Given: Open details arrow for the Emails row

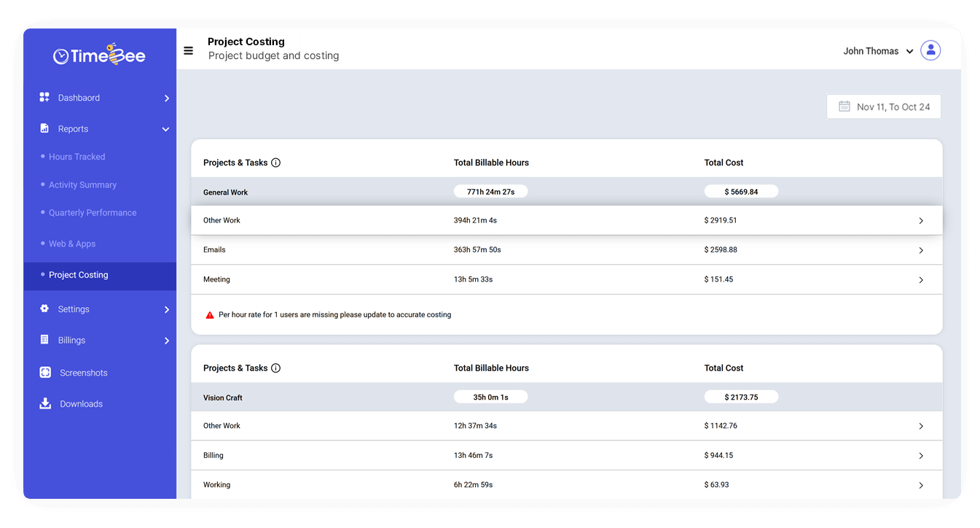Looking at the screenshot, I should pyautogui.click(x=920, y=249).
